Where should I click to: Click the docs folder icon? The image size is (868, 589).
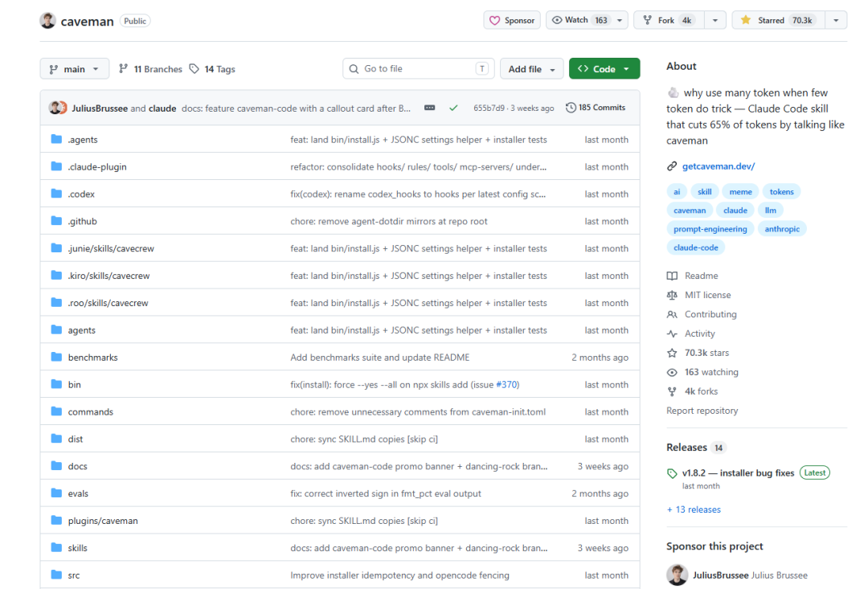56,465
